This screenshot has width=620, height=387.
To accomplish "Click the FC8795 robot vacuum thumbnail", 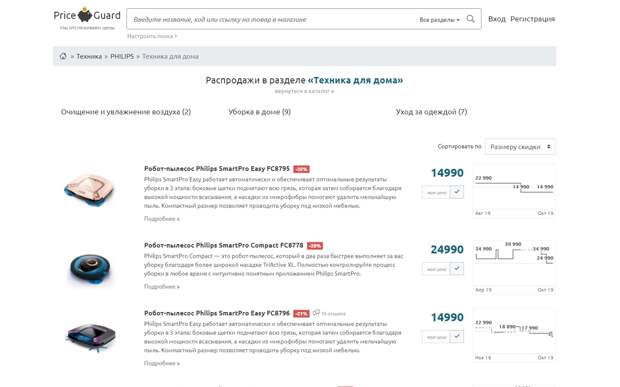I will (x=89, y=189).
